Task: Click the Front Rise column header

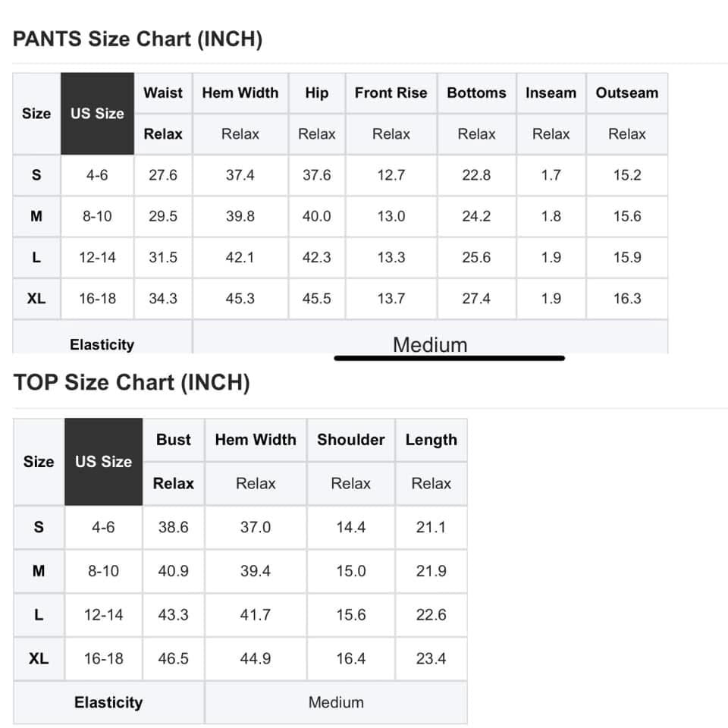Action: pos(391,93)
